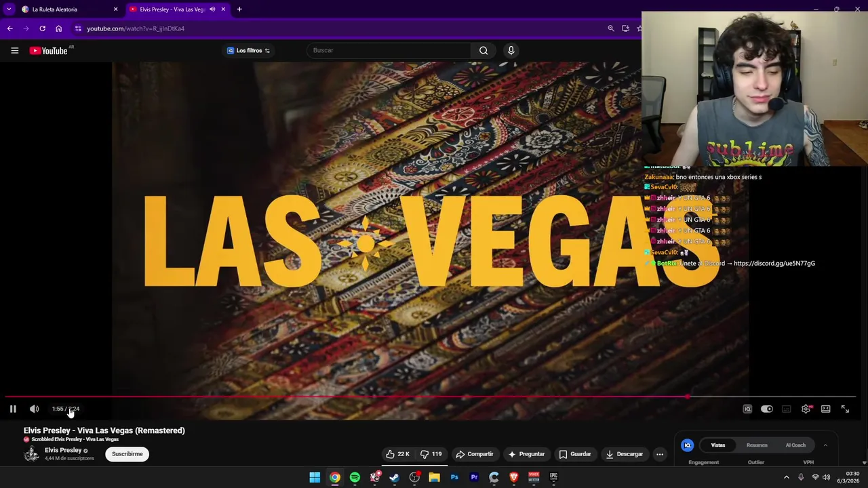Subscribe with the Suscribirme button
The height and width of the screenshot is (488, 868).
[127, 454]
